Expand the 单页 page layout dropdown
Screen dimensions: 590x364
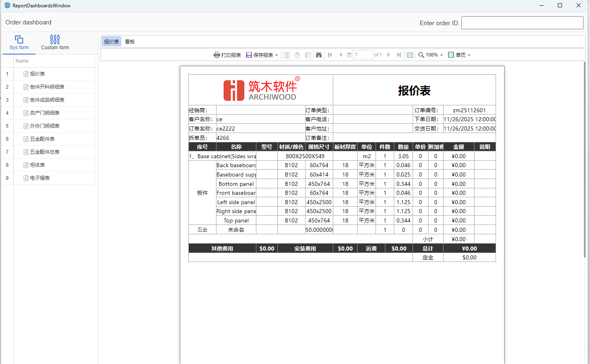pos(459,55)
